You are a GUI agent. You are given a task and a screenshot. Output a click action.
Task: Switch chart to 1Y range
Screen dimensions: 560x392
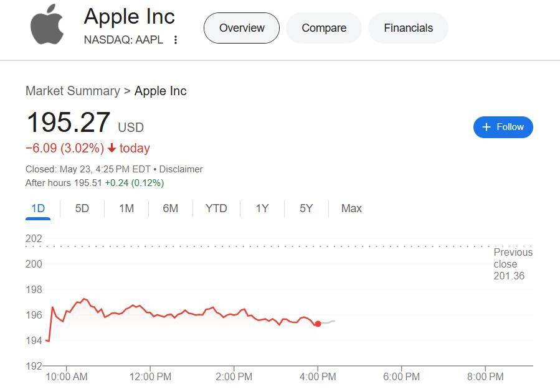pos(262,208)
